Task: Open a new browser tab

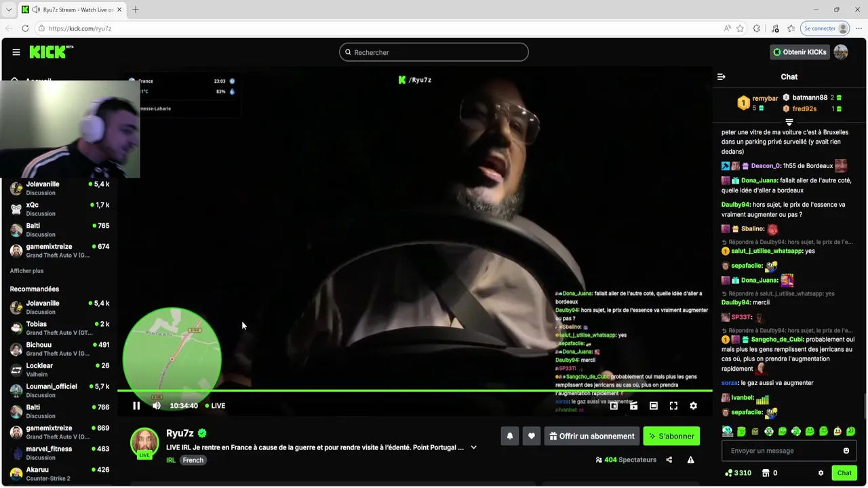Action: [136, 9]
